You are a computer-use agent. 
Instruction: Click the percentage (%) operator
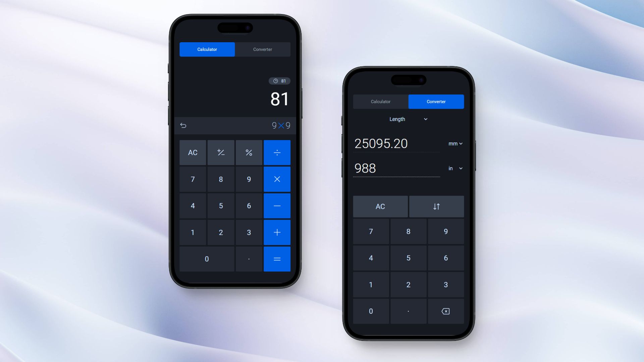point(249,152)
